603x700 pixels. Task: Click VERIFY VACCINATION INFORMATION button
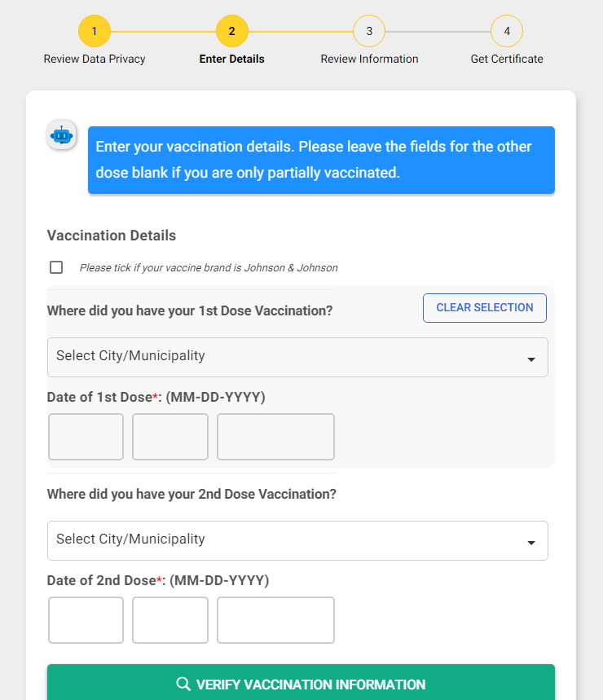(x=301, y=682)
